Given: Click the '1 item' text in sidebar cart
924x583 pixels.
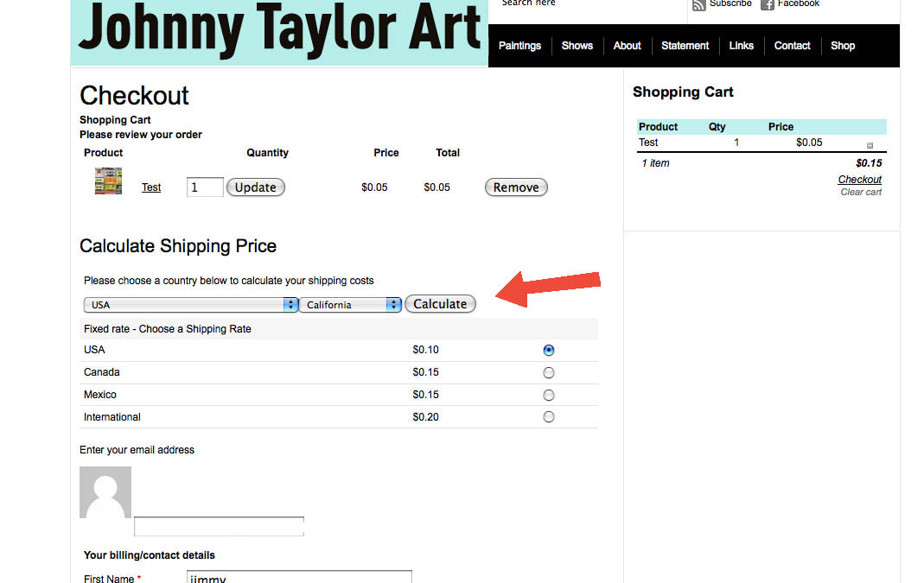Looking at the screenshot, I should [655, 163].
